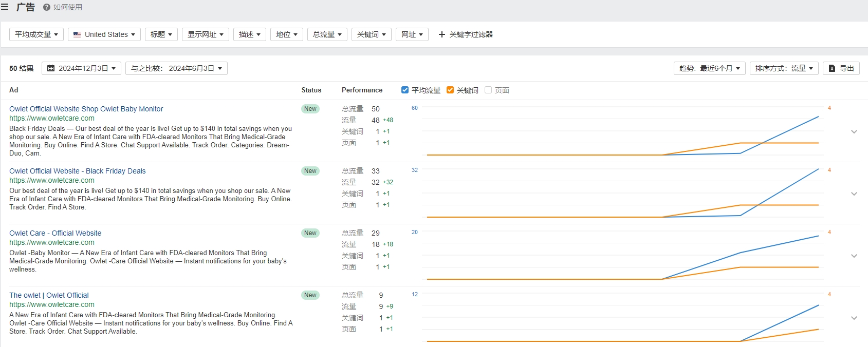868x347 pixels.
Task: Open the 网址 filter dropdown
Action: [x=412, y=34]
